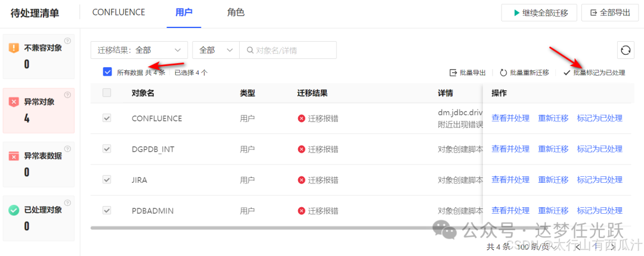Click the 迁移结果 column header
The image size is (644, 256).
312,93
